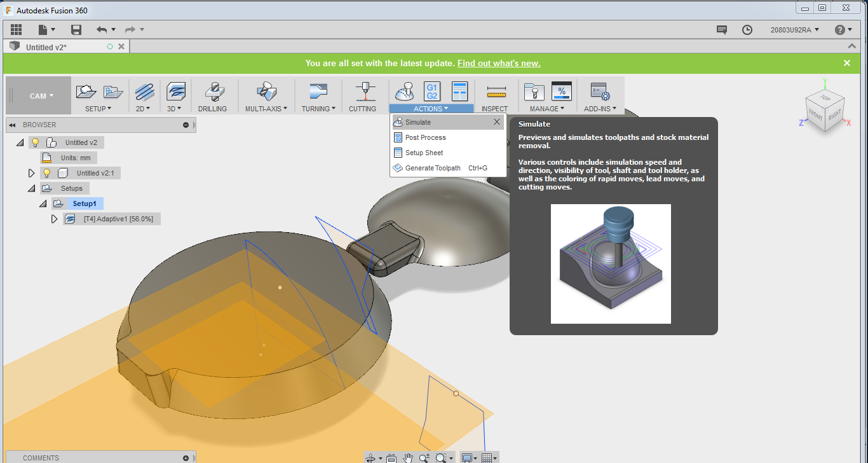
Task: Toggle the ACTIONS dropdown label
Action: (x=431, y=109)
